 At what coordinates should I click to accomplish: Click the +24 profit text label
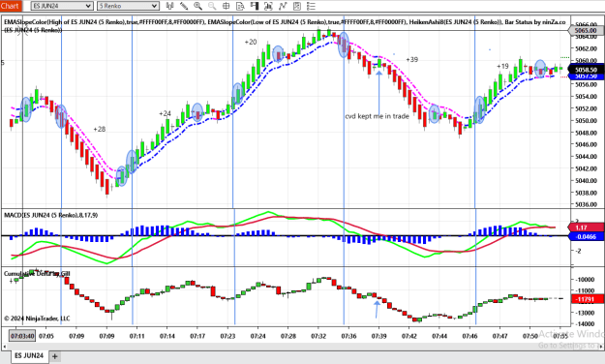click(x=165, y=113)
